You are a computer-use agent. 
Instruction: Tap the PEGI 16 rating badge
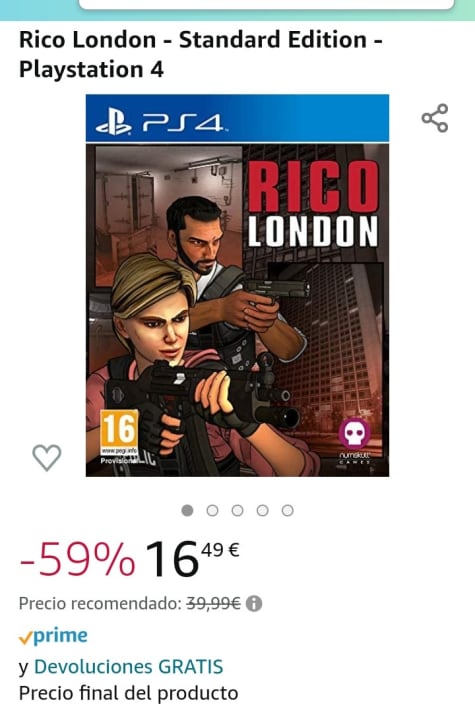[119, 432]
